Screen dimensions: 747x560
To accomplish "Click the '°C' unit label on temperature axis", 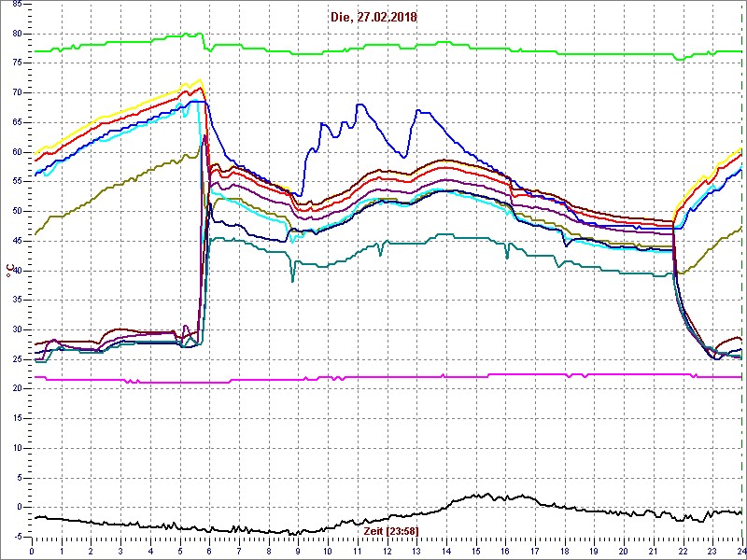I will [x=9, y=271].
